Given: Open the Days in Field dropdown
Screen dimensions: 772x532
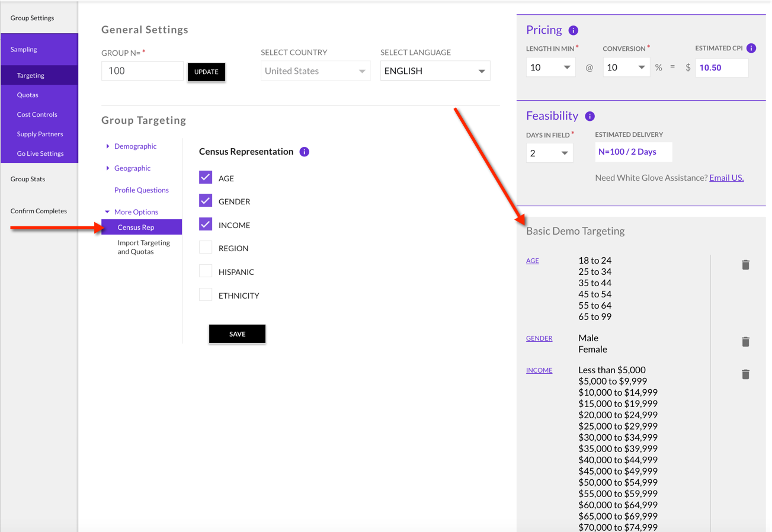Looking at the screenshot, I should 549,153.
